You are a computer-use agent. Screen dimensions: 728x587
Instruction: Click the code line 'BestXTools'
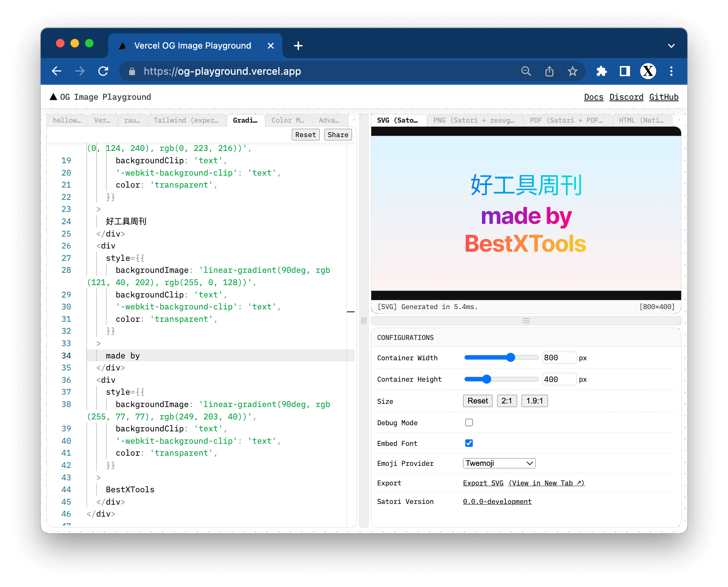click(x=130, y=489)
